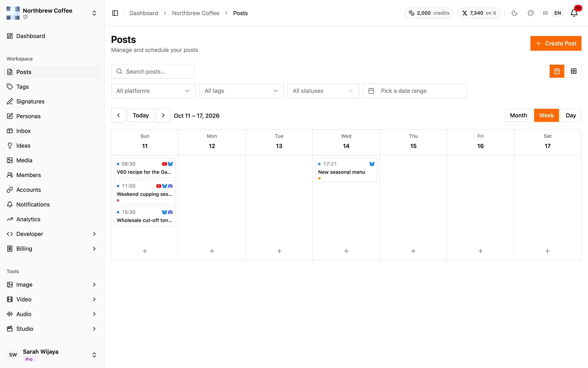This screenshot has width=588, height=368.
Task: Switch language to EN
Action: click(x=558, y=13)
